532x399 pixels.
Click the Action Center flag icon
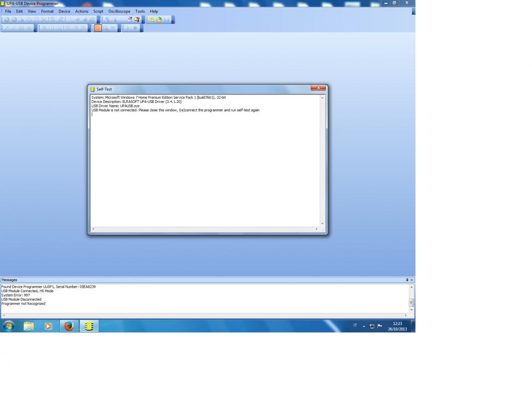tap(380, 326)
